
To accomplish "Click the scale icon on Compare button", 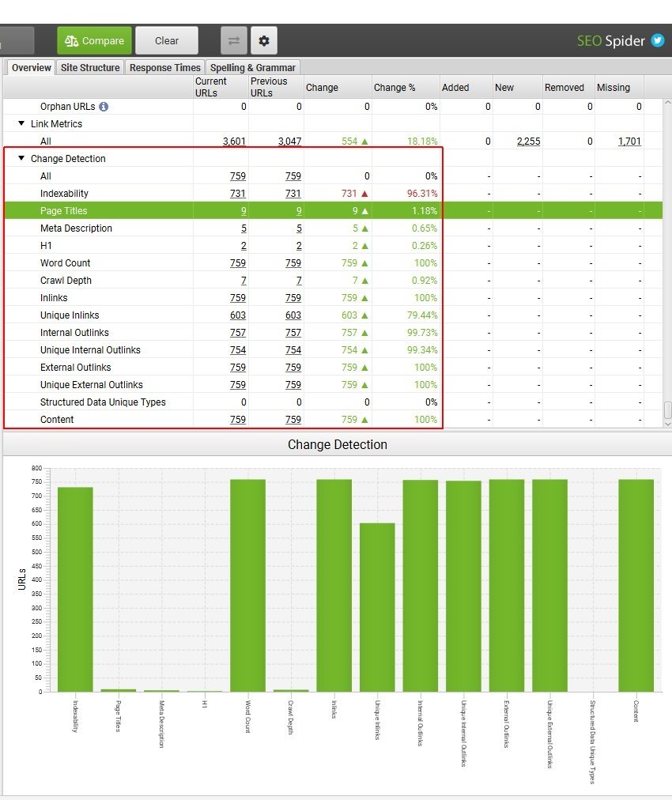I will [x=71, y=41].
